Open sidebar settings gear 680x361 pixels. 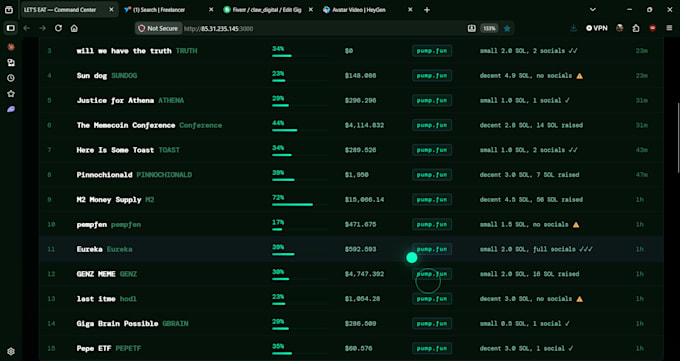[x=11, y=351]
